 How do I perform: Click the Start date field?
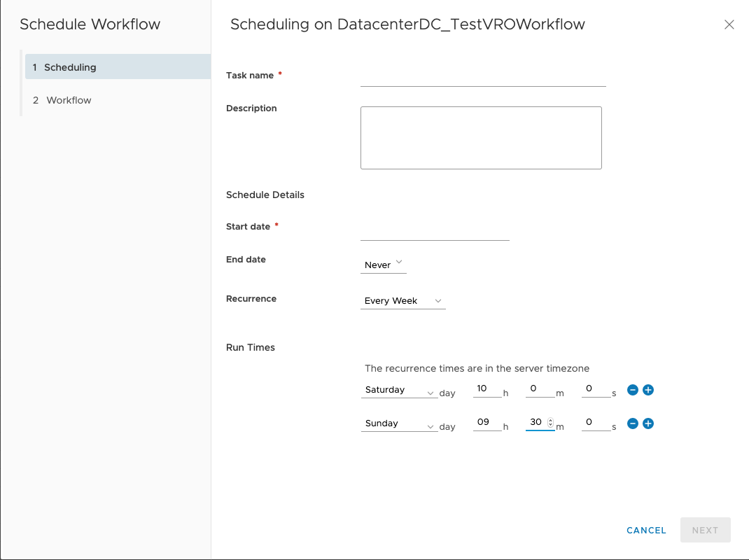[x=435, y=230]
